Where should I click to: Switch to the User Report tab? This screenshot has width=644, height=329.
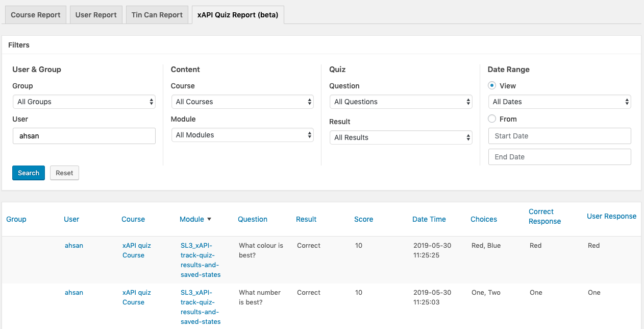pyautogui.click(x=96, y=15)
